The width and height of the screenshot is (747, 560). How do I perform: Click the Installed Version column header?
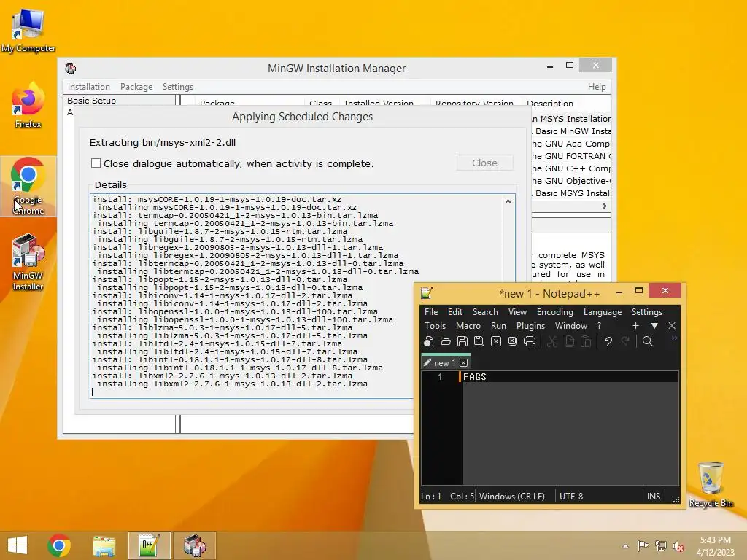tap(379, 103)
